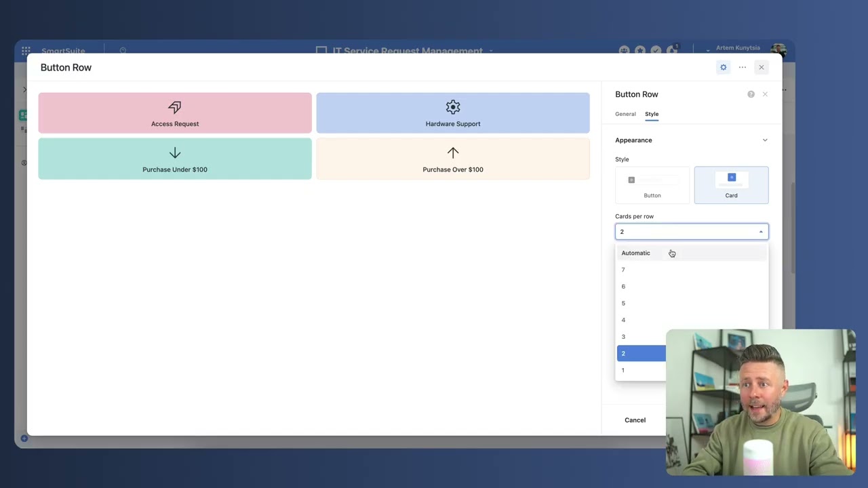
Task: Choose 7 cards per row
Action: 692,270
